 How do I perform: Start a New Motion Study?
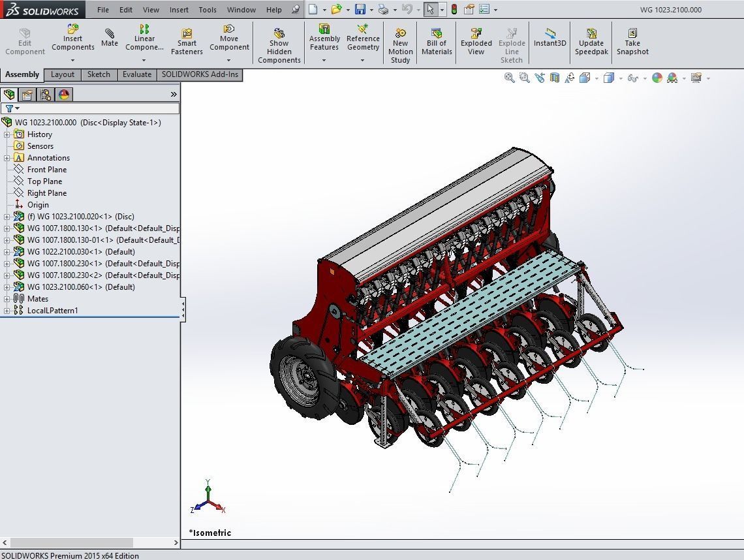(x=401, y=46)
